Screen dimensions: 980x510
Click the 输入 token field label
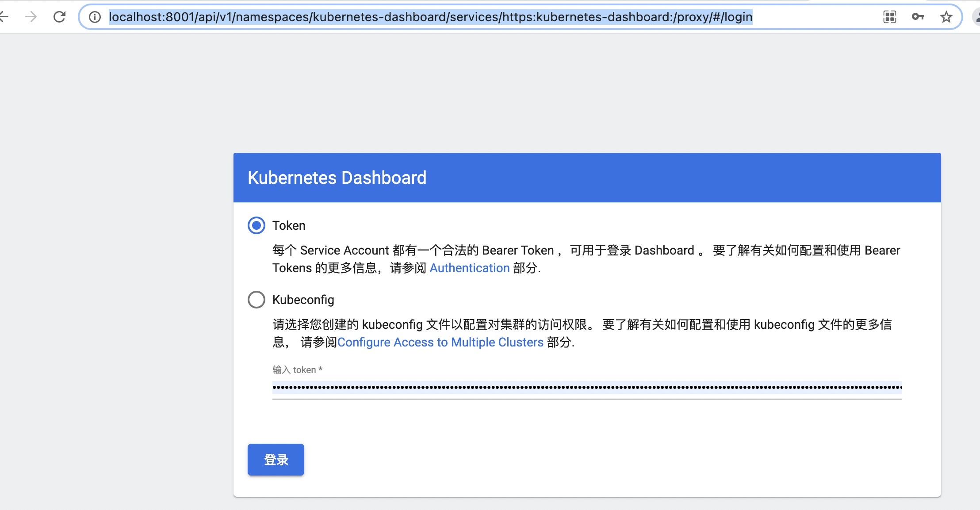click(x=297, y=370)
